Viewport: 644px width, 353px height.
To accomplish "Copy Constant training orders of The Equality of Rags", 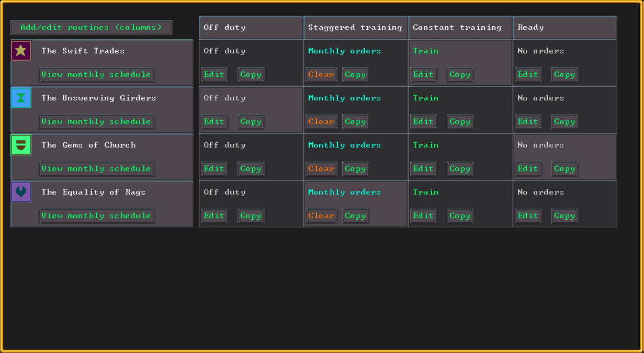I will pyautogui.click(x=460, y=216).
